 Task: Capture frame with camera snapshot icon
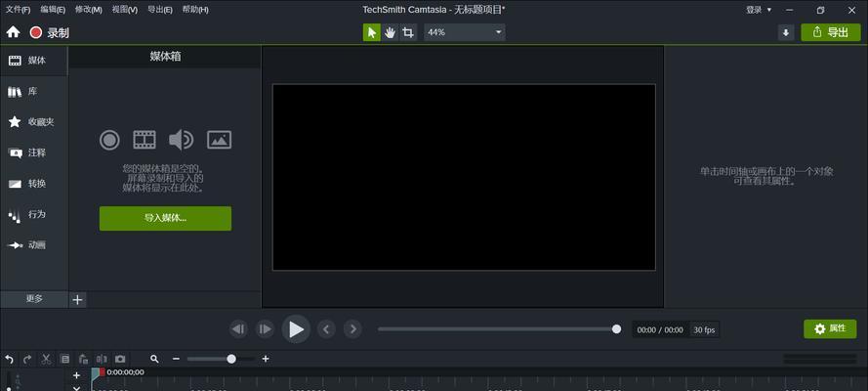point(121,360)
